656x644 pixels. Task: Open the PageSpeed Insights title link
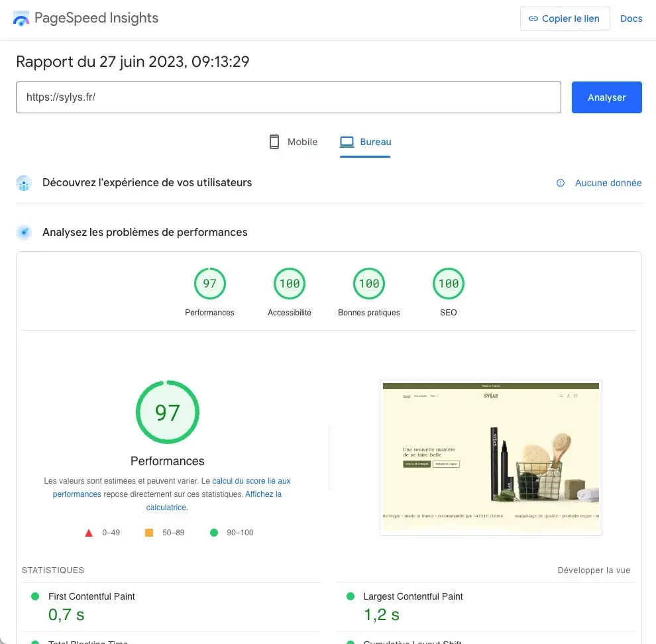point(96,18)
